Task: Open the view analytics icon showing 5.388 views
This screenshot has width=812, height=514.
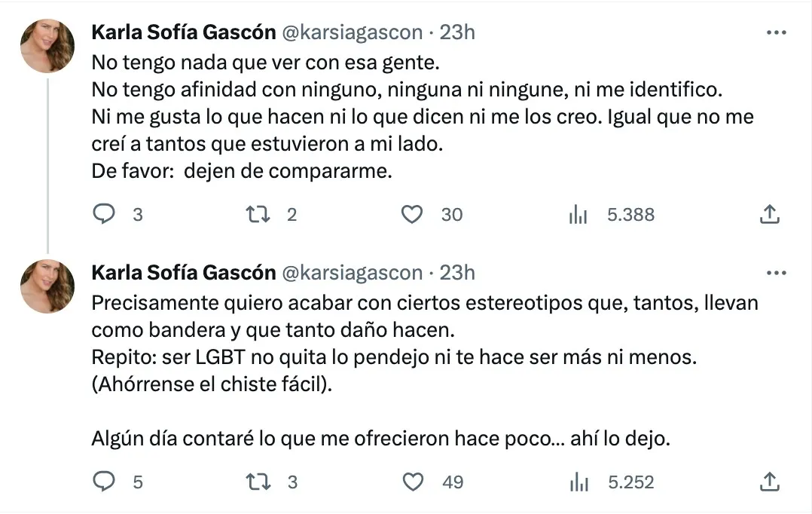Action: click(578, 215)
